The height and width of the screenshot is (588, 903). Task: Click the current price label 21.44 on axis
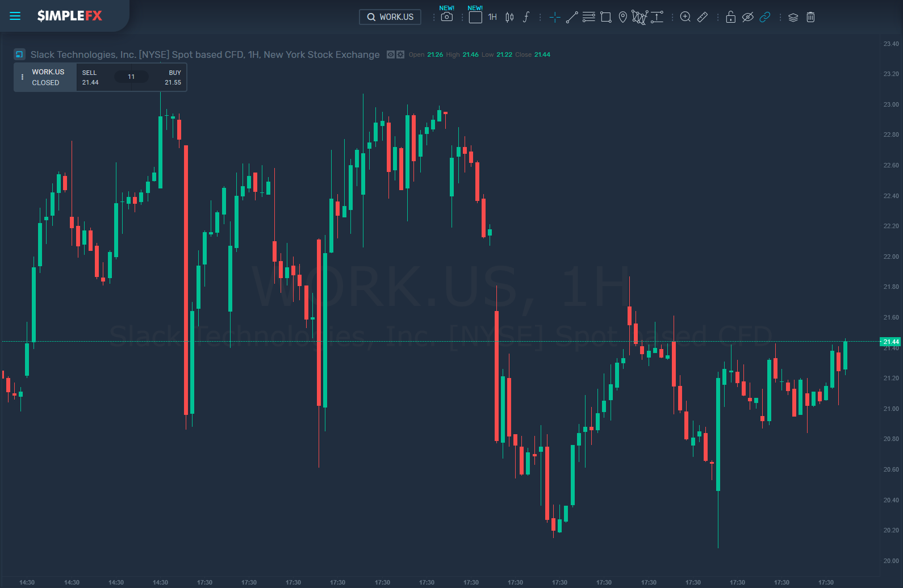[x=890, y=342]
